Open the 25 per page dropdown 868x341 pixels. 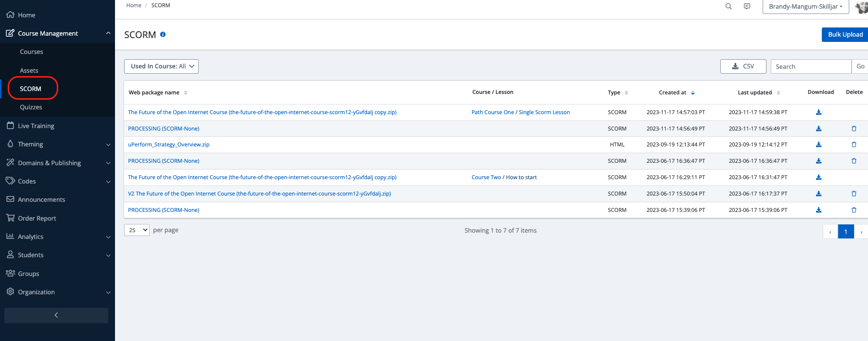(137, 230)
